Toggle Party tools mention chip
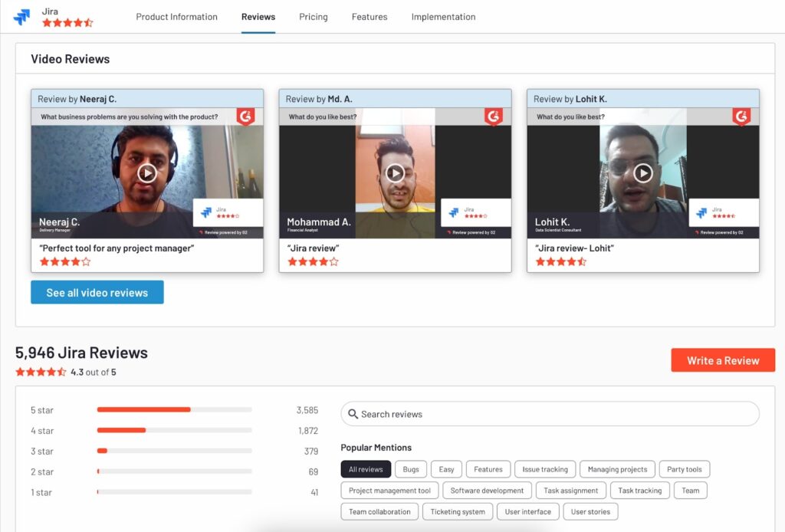 point(685,469)
